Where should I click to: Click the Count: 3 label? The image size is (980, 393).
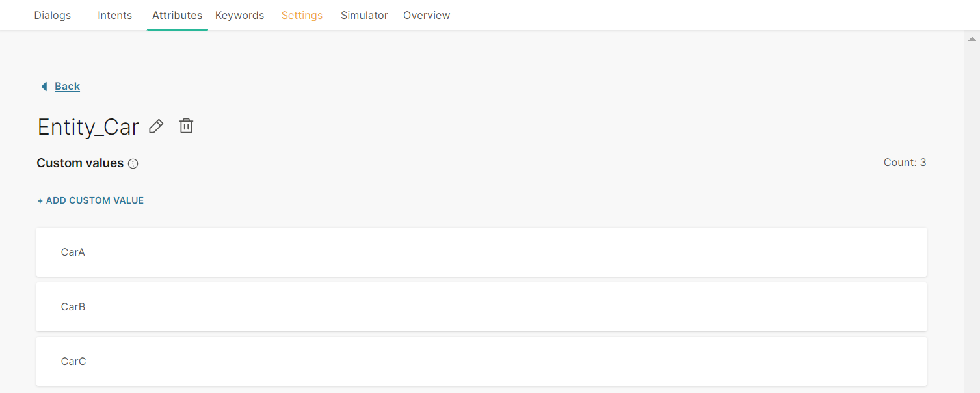(905, 162)
